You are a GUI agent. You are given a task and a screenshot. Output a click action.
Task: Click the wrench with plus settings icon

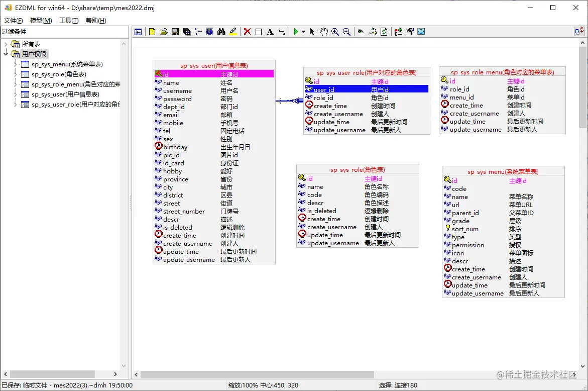tap(398, 32)
